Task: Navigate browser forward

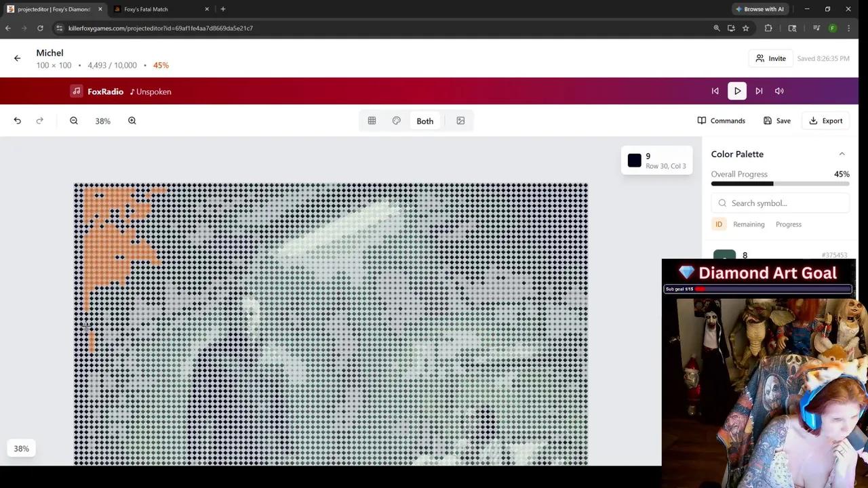Action: tap(24, 28)
